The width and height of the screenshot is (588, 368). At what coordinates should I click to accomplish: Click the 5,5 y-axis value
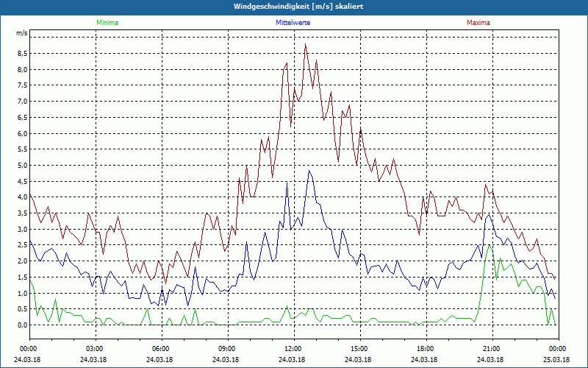tap(22, 149)
